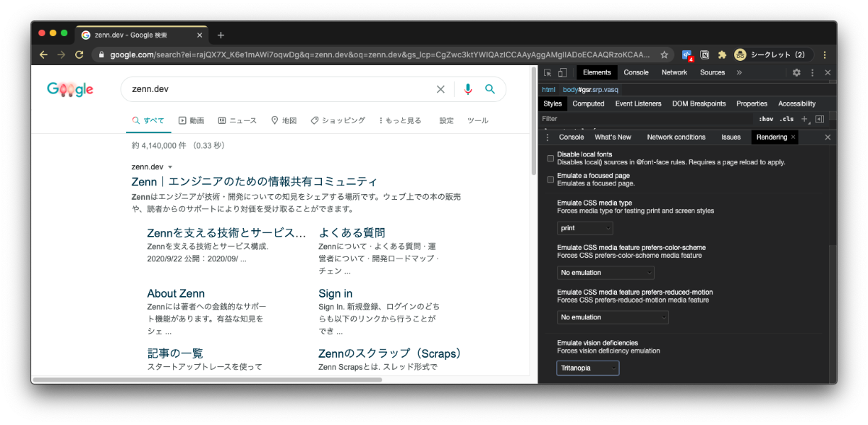868x425 pixels.
Task: Open the Emulate CSS media type dropdown
Action: (x=585, y=228)
